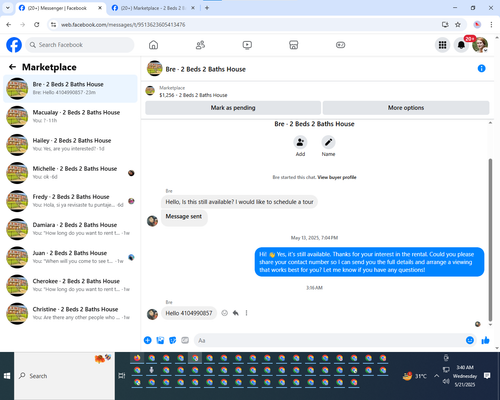Select the Christine conversation
The height and width of the screenshot is (400, 500).
[x=70, y=313]
